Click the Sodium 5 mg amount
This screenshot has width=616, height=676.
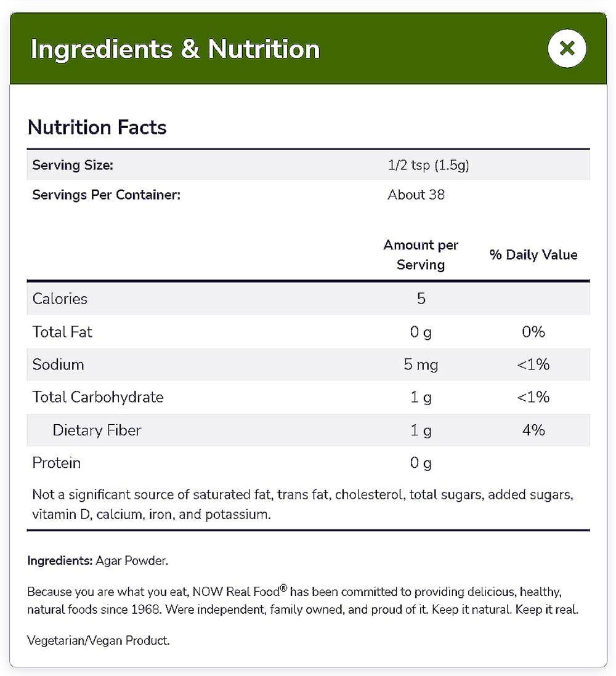[x=421, y=364]
